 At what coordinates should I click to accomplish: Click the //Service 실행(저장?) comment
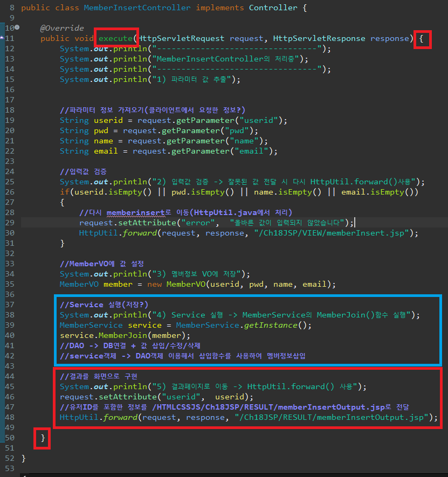(104, 305)
